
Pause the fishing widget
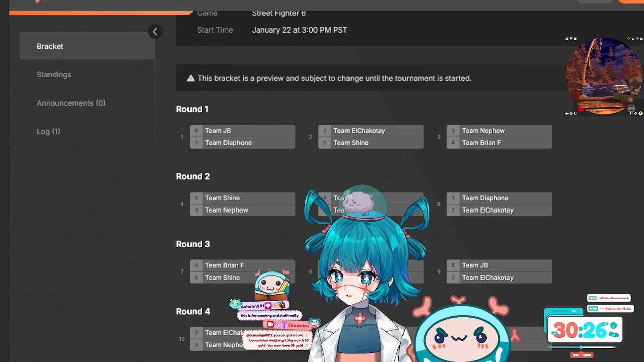point(631,113)
